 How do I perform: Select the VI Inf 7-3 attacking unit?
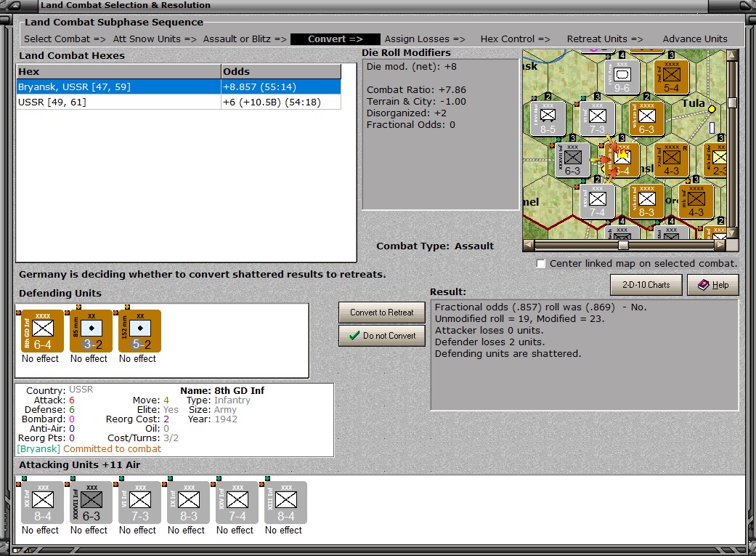(140, 502)
